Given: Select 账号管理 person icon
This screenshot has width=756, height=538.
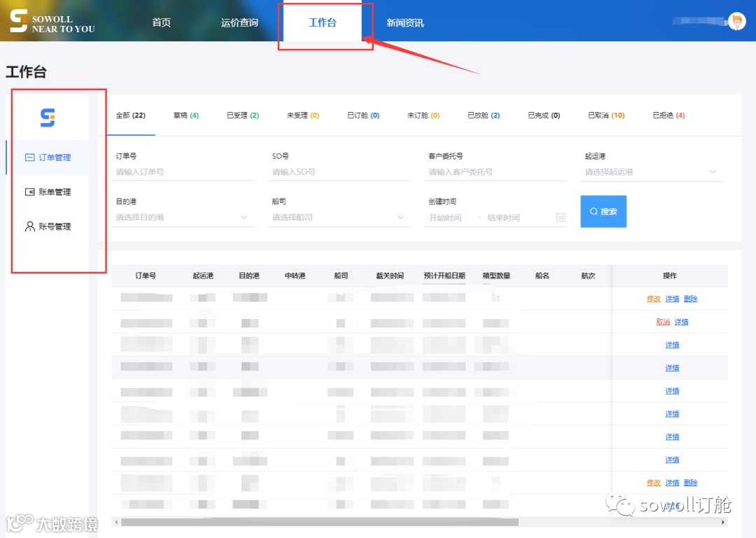Looking at the screenshot, I should coord(30,227).
